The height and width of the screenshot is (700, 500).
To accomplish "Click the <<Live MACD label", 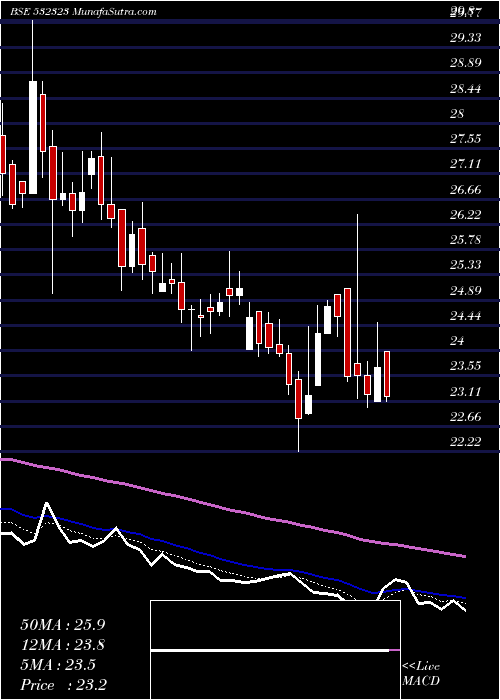I will (x=421, y=673).
